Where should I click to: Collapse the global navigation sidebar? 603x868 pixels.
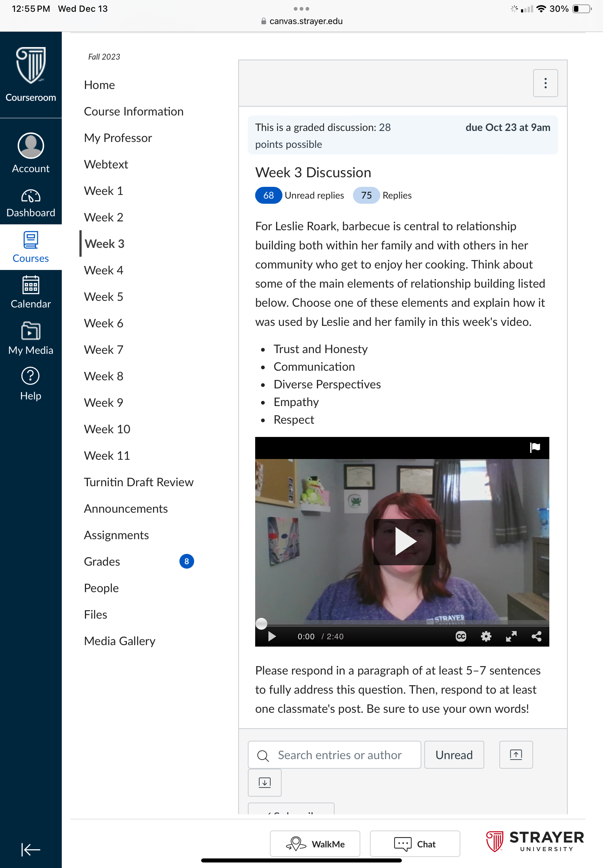(31, 850)
